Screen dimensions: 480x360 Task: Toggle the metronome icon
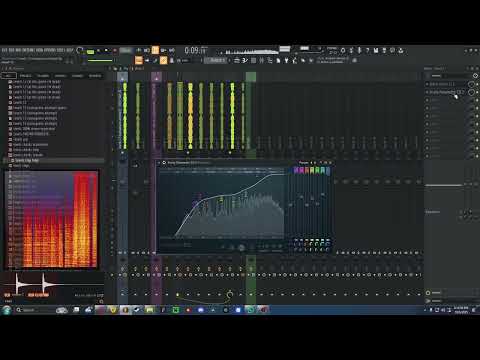(138, 50)
